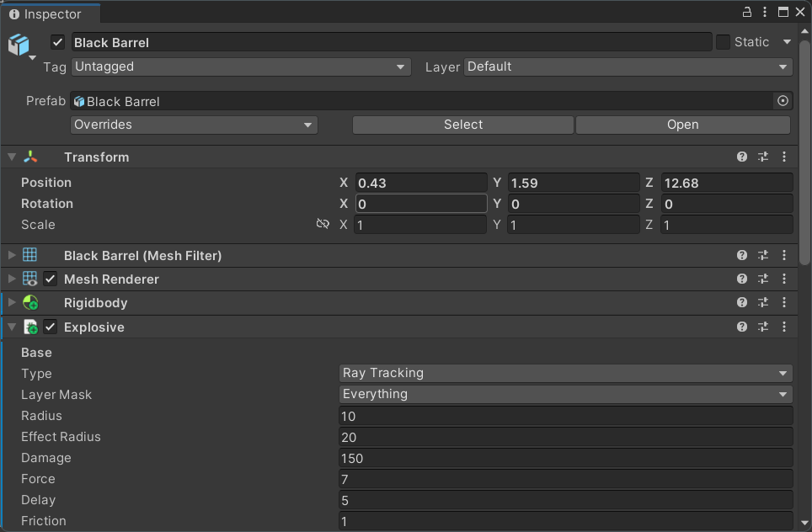Open Mesh Filter presets icon
Image resolution: width=812 pixels, height=532 pixels.
pos(763,255)
